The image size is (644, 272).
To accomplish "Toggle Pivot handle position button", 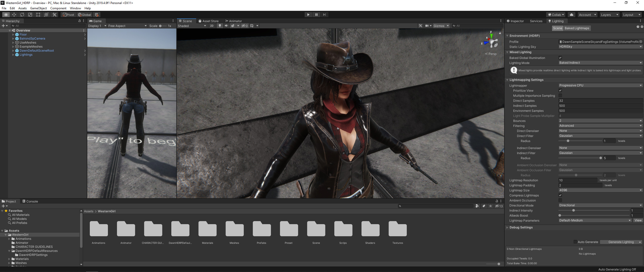I will point(68,15).
